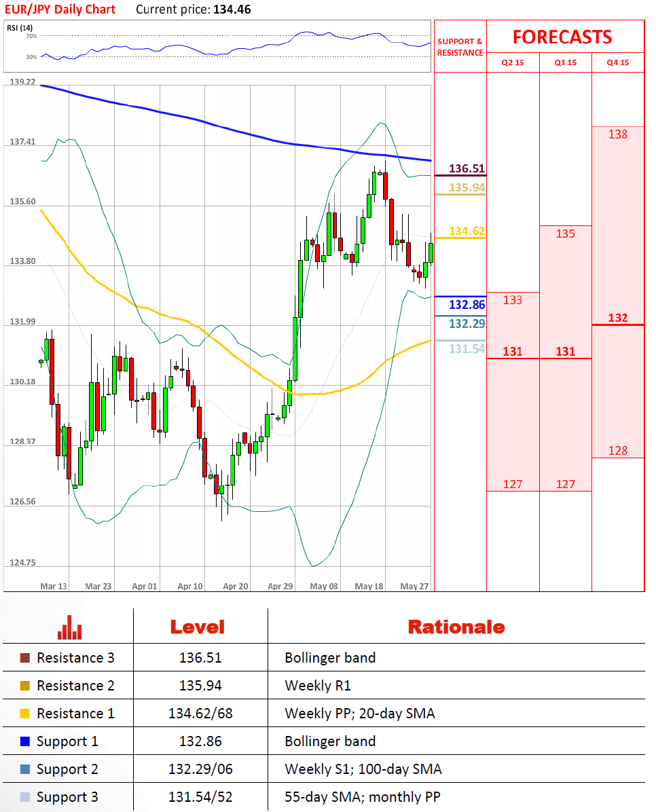Select the 'Q2 15' forecast column header
The width and height of the screenshot is (656, 812).
pyautogui.click(x=513, y=62)
